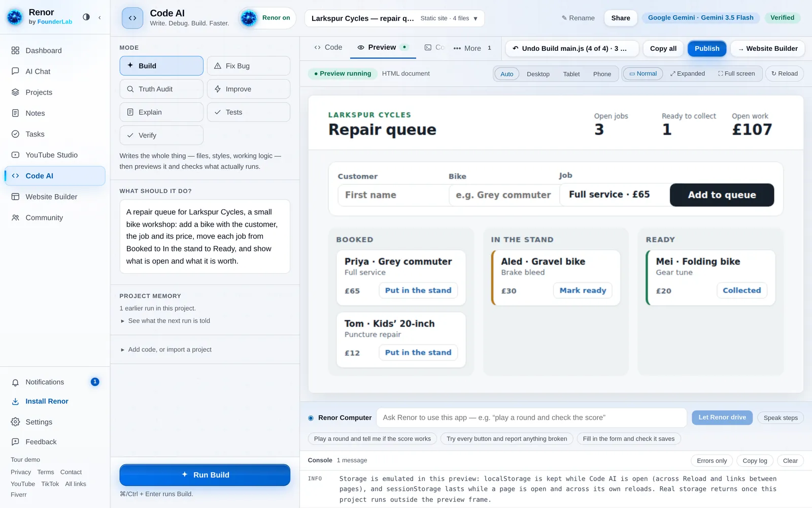Viewport: 812px width, 508px height.
Task: Open Website Builder in the sidebar
Action: pos(55,197)
